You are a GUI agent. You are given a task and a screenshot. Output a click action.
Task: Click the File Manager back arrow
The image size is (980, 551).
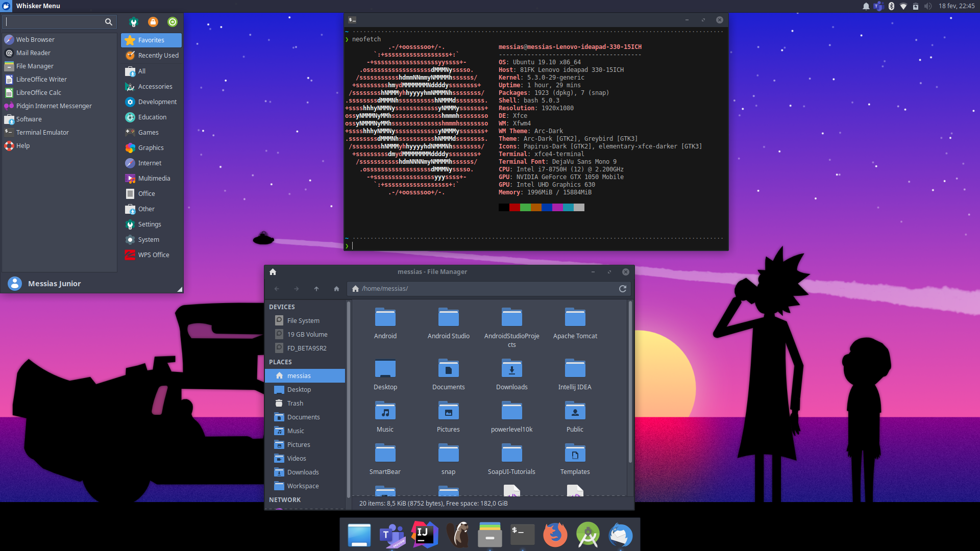pyautogui.click(x=277, y=289)
